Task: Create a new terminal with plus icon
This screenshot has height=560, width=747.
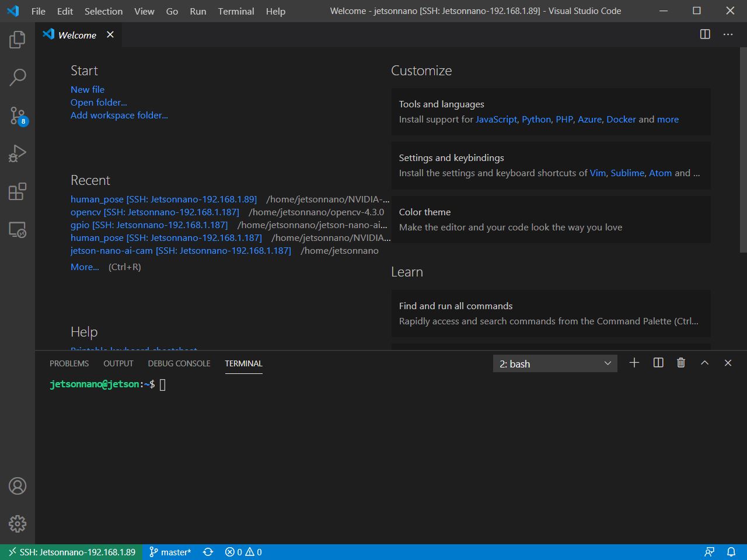Action: 634,363
